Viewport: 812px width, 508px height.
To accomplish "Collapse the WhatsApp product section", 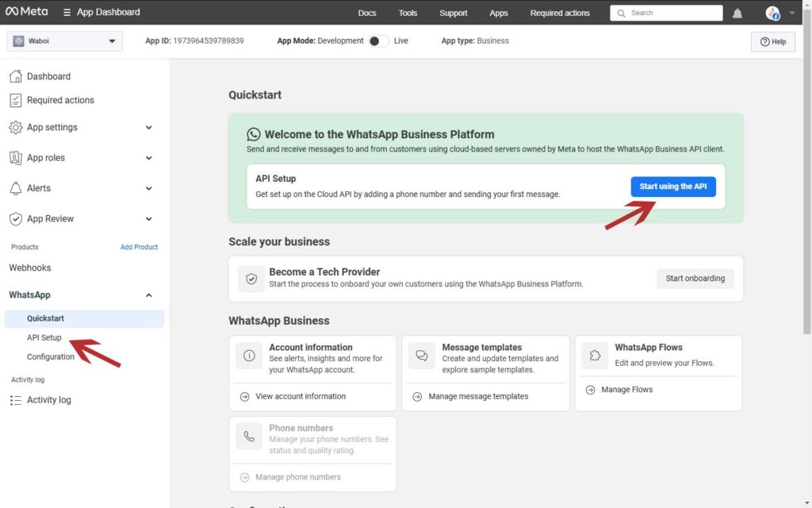I will (148, 295).
